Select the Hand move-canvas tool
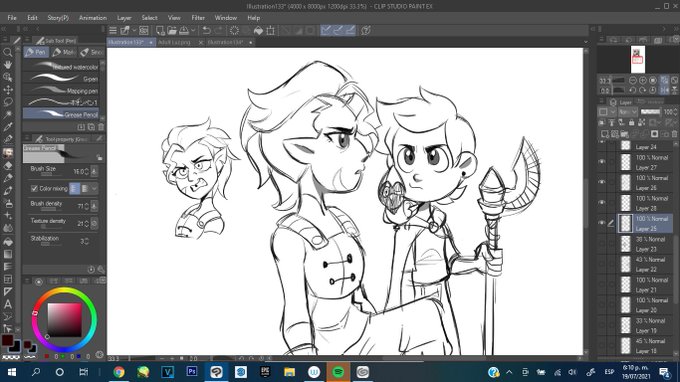 8,65
